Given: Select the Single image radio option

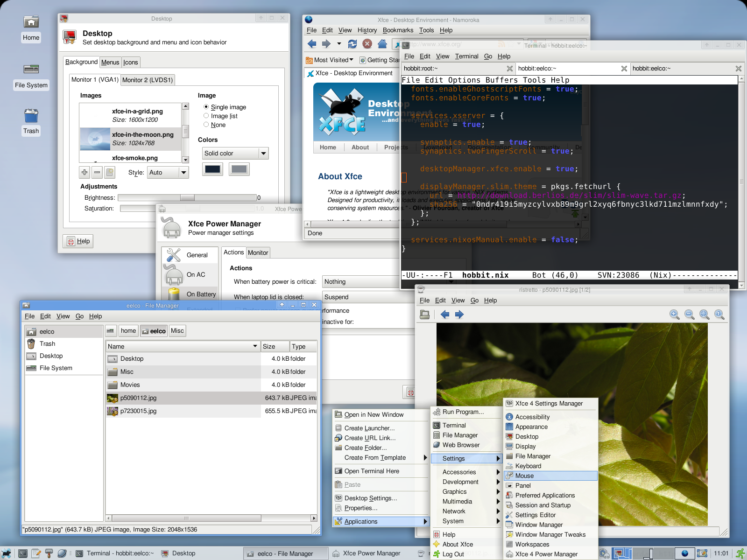Looking at the screenshot, I should tap(206, 107).
